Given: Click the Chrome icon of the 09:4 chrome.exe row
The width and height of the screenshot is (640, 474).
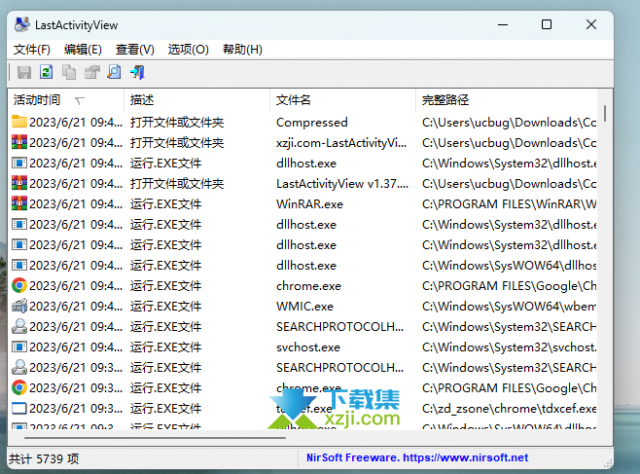Looking at the screenshot, I should 19,285.
